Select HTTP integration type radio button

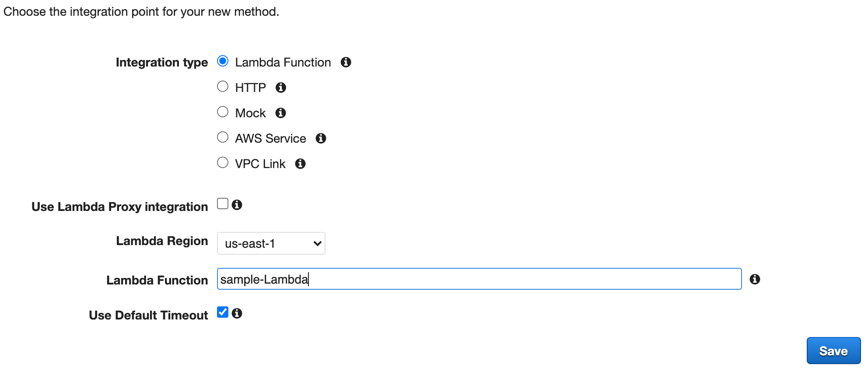[x=223, y=86]
